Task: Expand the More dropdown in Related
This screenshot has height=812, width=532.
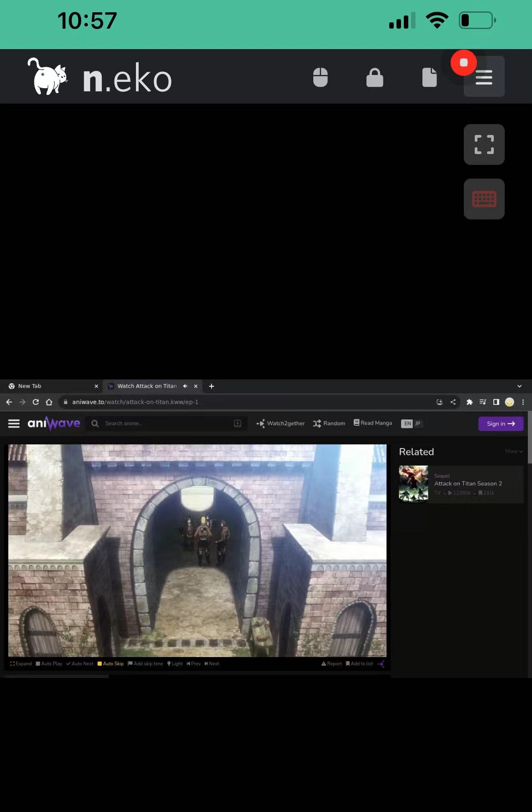Action: (x=514, y=451)
